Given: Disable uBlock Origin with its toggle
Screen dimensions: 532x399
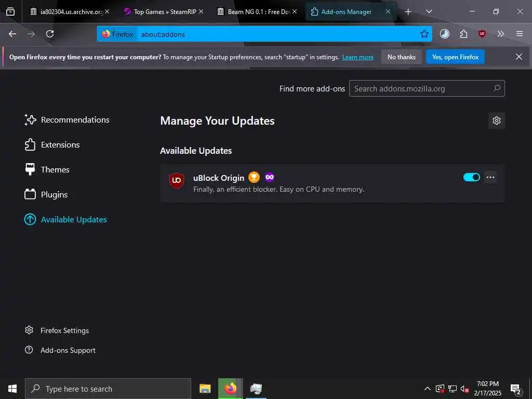Looking at the screenshot, I should [x=472, y=177].
